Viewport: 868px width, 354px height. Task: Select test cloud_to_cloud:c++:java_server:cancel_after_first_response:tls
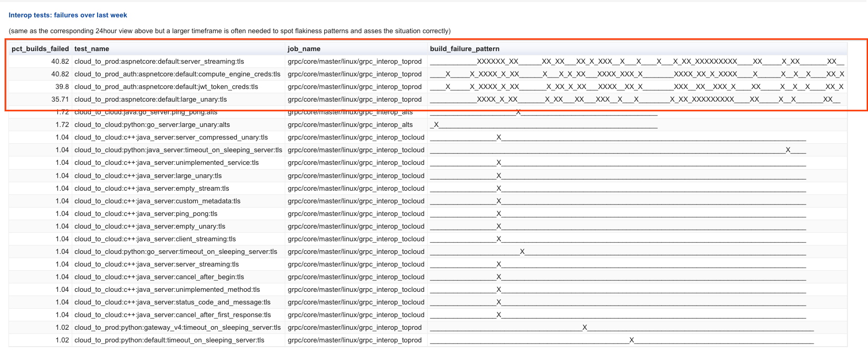pyautogui.click(x=172, y=315)
